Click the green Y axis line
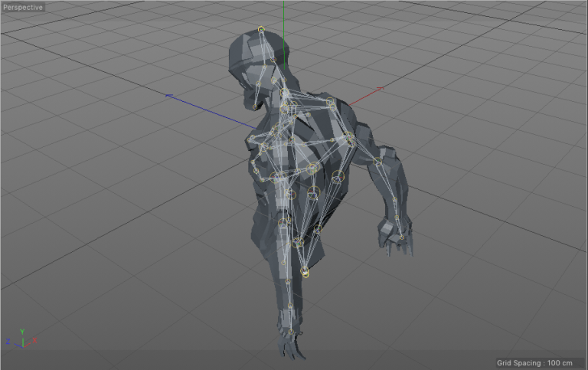Image resolution: width=588 pixels, height=370 pixels. (284, 23)
